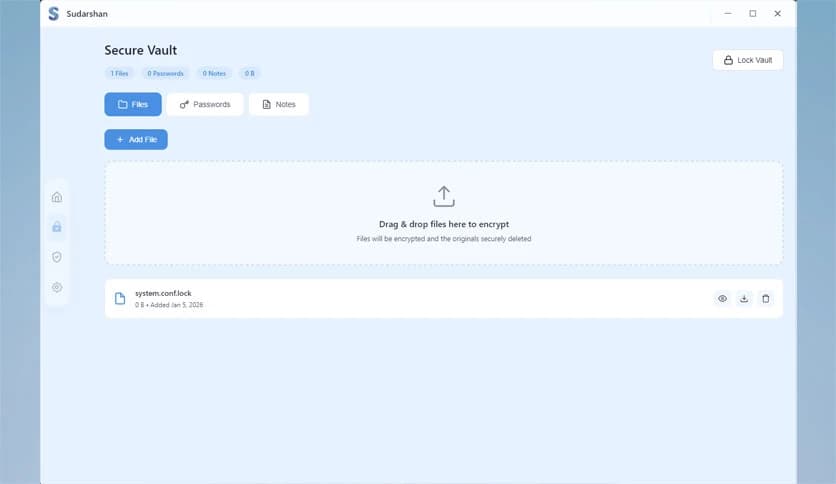Click the file icon beside system.conf.lock

point(120,299)
